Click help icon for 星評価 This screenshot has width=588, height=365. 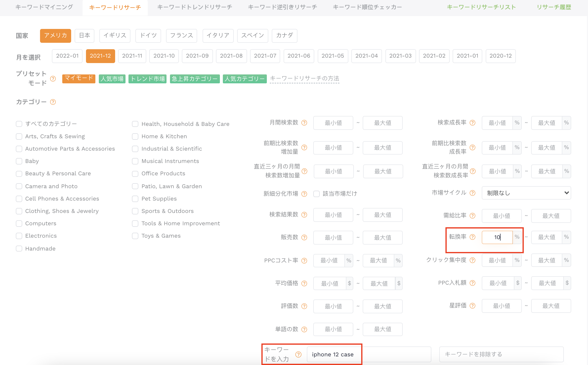click(x=472, y=306)
